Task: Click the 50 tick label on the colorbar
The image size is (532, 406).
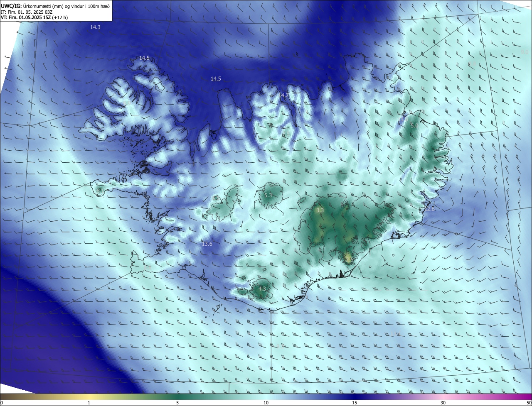Action: click(x=529, y=403)
